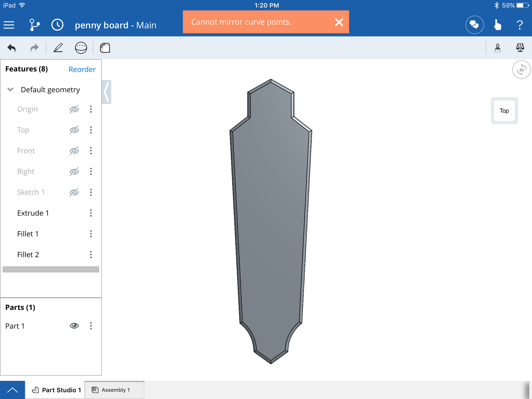
Task: Open options for the Front plane
Action: (x=91, y=151)
